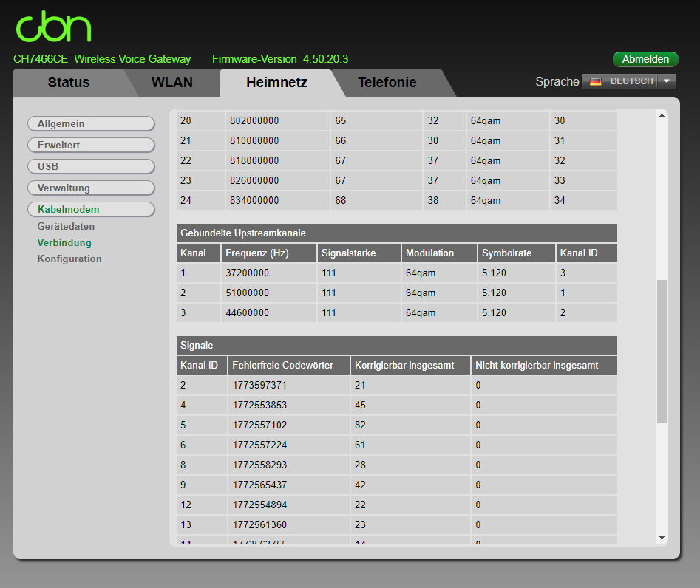The width and height of the screenshot is (700, 588).
Task: Click the Abmelden button
Action: click(x=645, y=59)
